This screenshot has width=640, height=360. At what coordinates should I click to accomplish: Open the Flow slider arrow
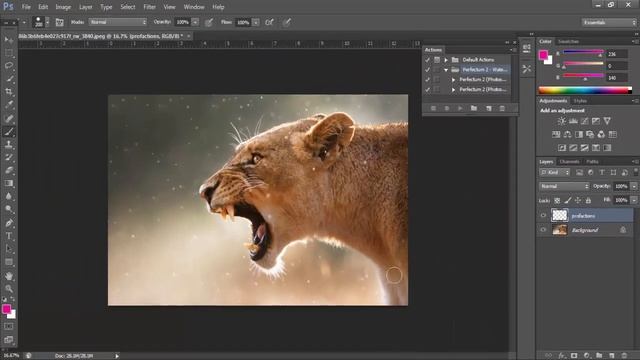point(256,22)
